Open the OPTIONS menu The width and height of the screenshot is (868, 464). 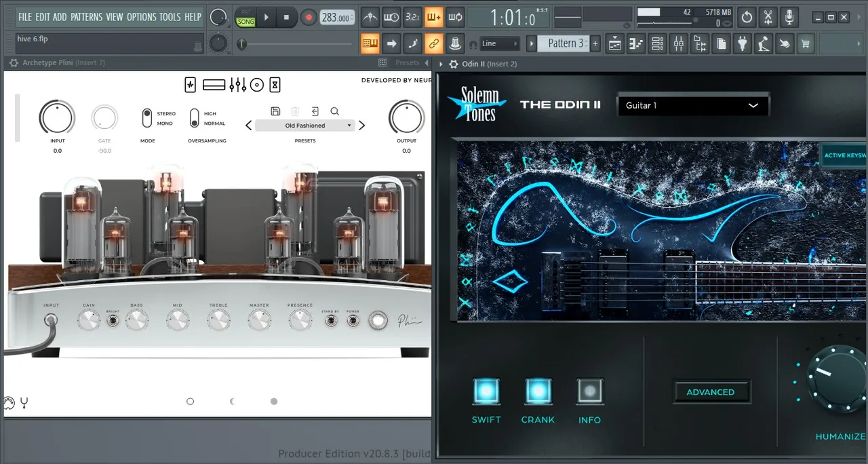pyautogui.click(x=142, y=17)
